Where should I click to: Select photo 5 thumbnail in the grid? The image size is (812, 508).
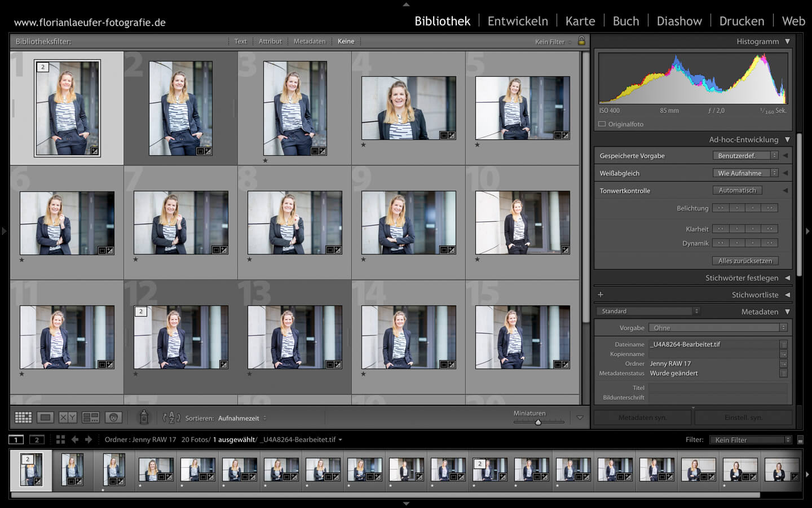pos(522,108)
